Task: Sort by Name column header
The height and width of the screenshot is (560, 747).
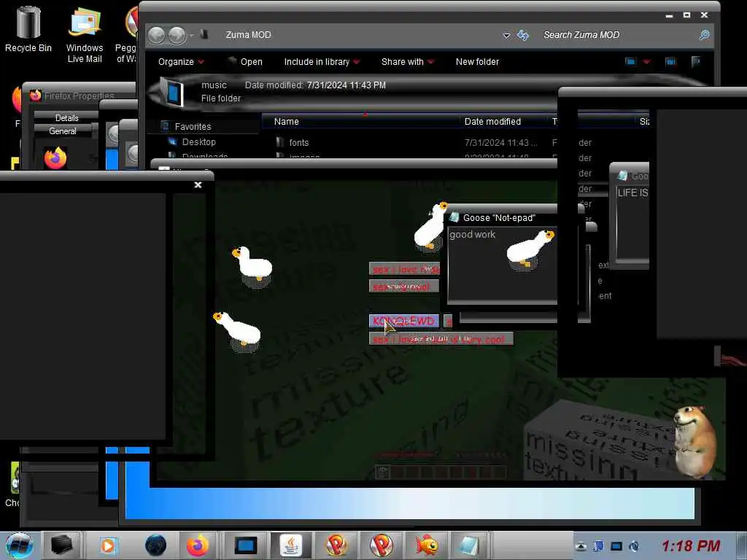Action: (x=361, y=122)
